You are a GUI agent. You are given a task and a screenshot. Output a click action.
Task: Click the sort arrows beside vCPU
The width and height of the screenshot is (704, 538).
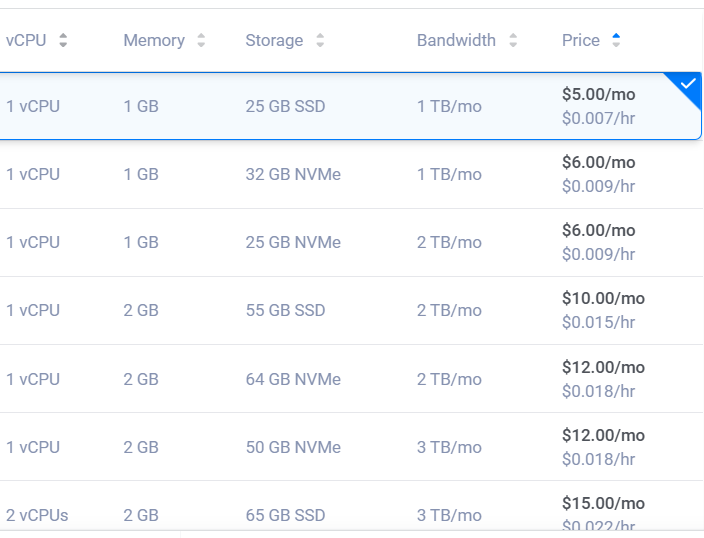pyautogui.click(x=64, y=41)
